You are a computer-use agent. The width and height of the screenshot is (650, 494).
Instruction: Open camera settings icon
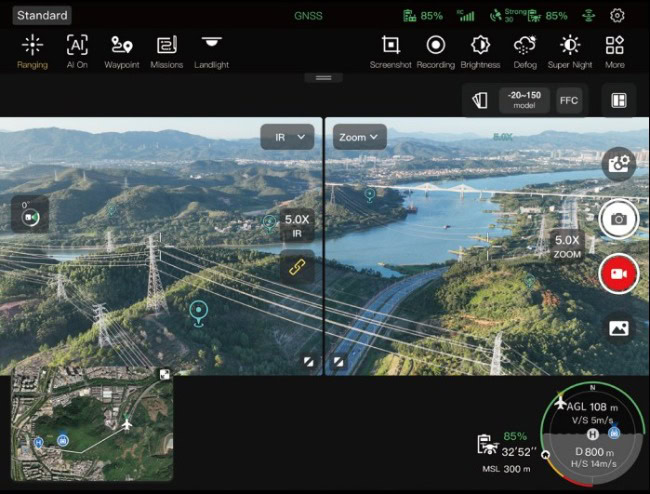[619, 164]
